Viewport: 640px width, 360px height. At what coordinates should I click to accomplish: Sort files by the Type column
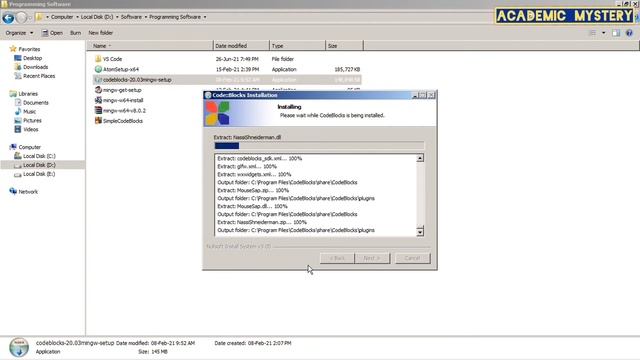(x=298, y=46)
